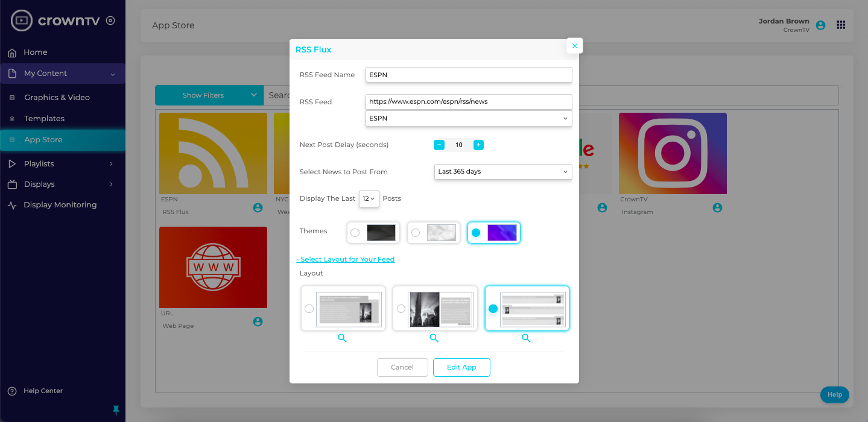Increase the next post delay

pos(478,145)
